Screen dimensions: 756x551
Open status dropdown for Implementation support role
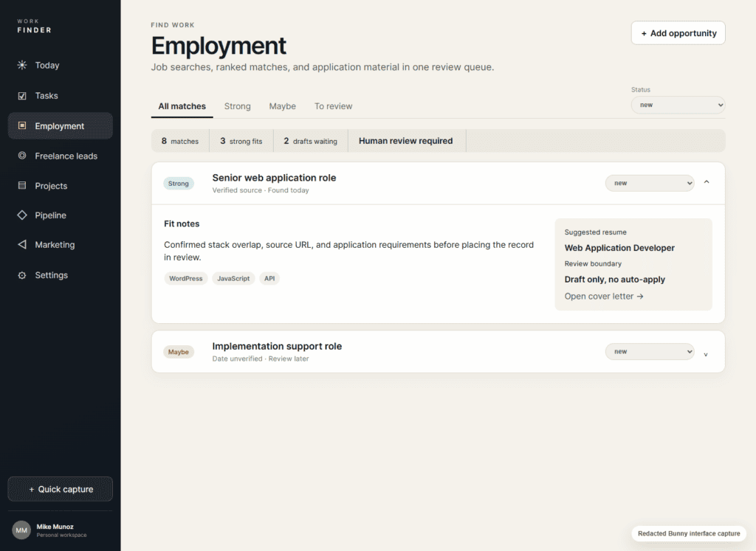tap(650, 352)
